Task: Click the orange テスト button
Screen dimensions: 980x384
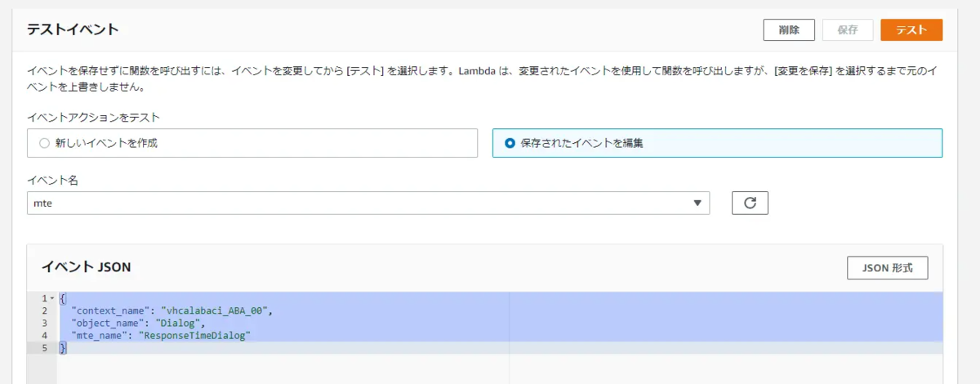Action: (x=911, y=30)
